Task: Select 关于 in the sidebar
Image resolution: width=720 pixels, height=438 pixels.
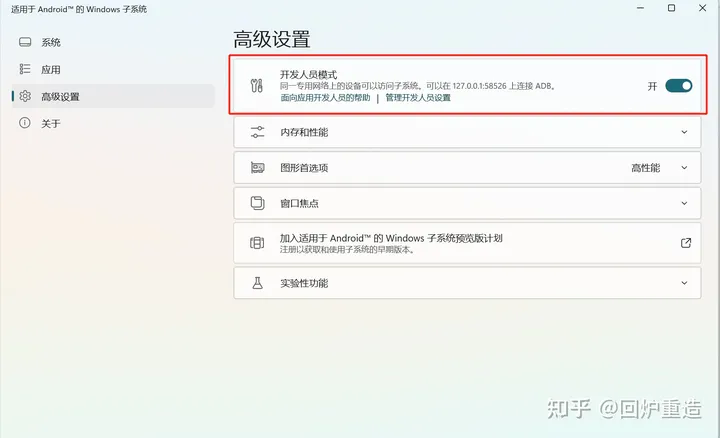Action: click(x=113, y=123)
